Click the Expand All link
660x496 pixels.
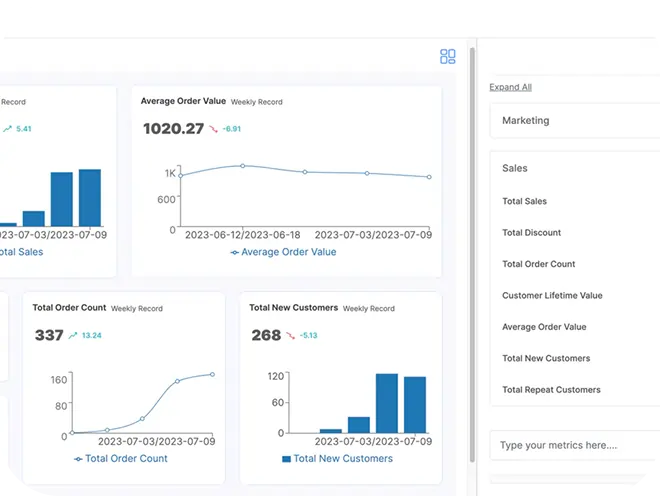coord(510,87)
